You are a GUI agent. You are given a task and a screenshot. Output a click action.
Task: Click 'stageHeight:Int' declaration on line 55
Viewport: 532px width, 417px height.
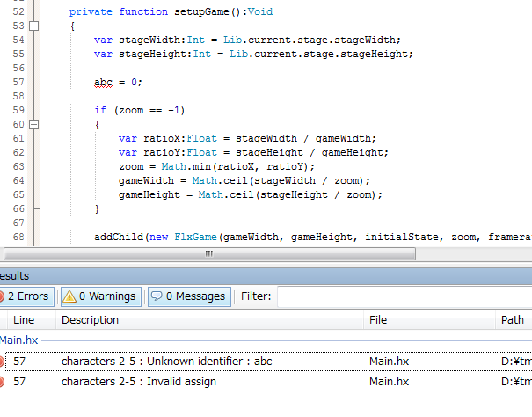(165, 54)
